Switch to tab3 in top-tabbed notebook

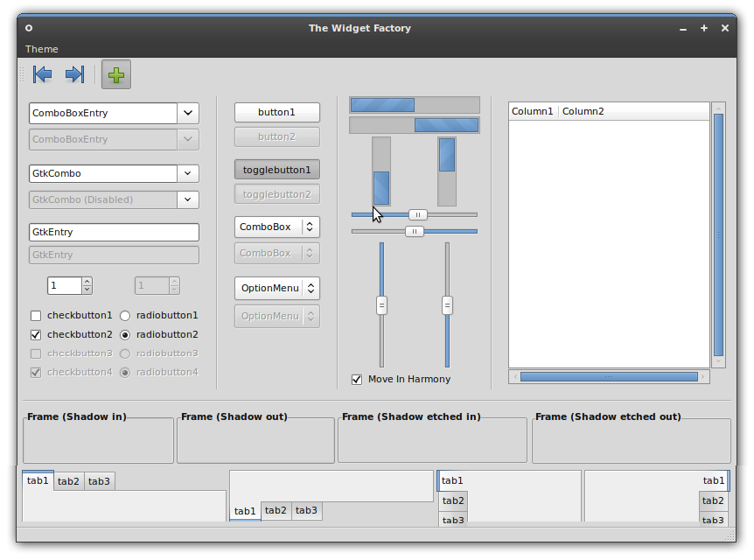[99, 481]
